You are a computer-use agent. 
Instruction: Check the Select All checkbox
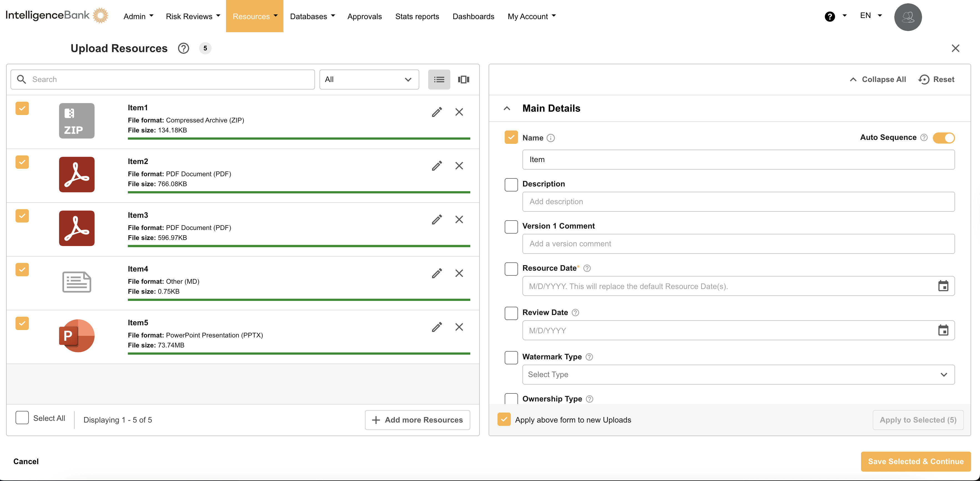(x=22, y=418)
